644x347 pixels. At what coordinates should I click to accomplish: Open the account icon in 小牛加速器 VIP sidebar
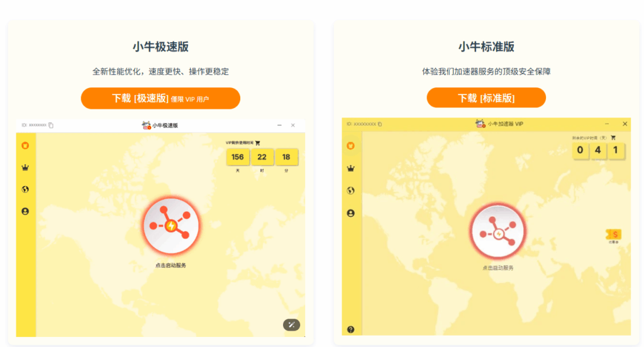tap(351, 213)
